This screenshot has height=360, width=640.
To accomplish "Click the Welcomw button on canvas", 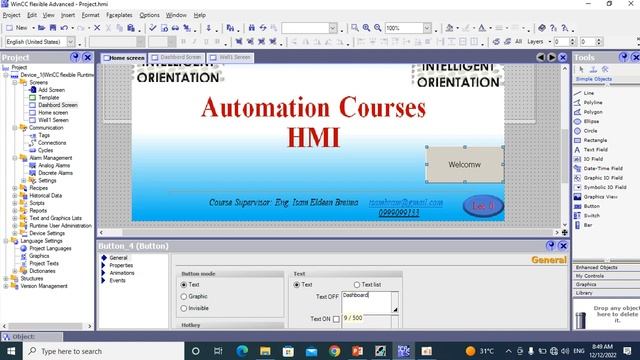I will coord(464,164).
